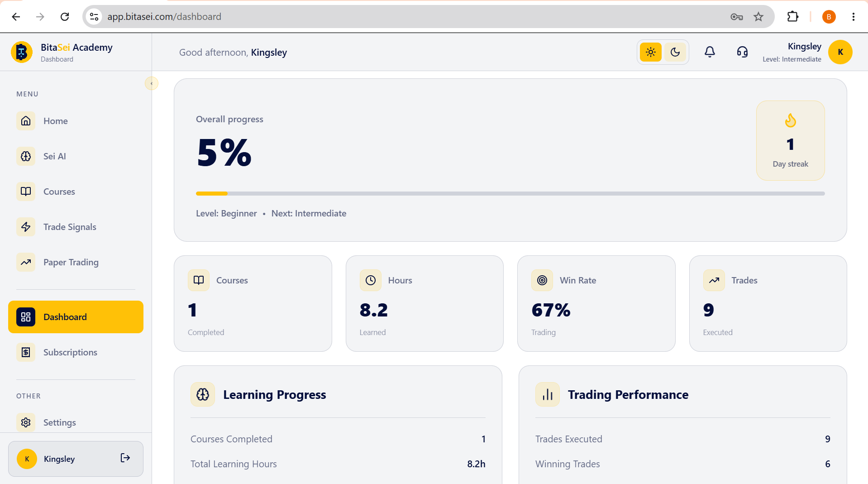Click the Hours clock icon
Viewport: 868px width, 484px height.
pyautogui.click(x=371, y=280)
